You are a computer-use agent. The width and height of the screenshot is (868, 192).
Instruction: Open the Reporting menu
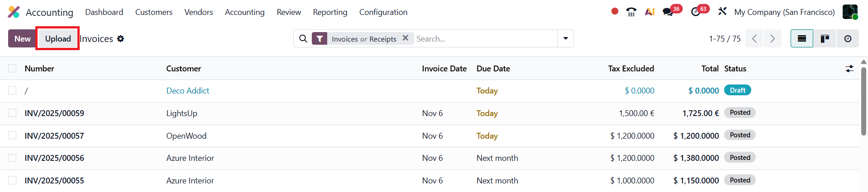tap(330, 12)
